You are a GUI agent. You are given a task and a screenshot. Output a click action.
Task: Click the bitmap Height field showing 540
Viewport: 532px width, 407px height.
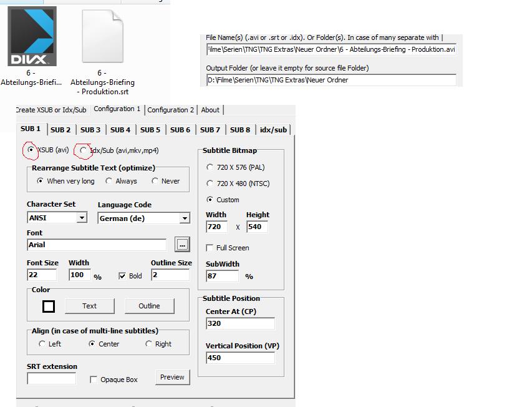click(257, 227)
